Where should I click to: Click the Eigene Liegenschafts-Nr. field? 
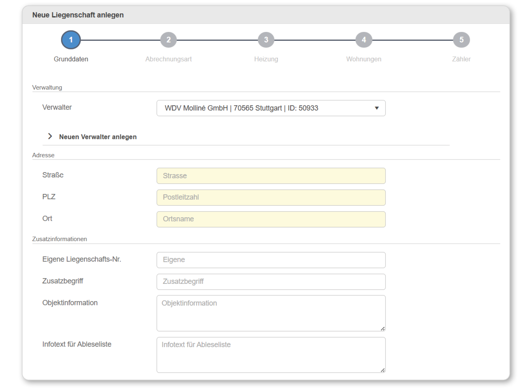pyautogui.click(x=271, y=260)
